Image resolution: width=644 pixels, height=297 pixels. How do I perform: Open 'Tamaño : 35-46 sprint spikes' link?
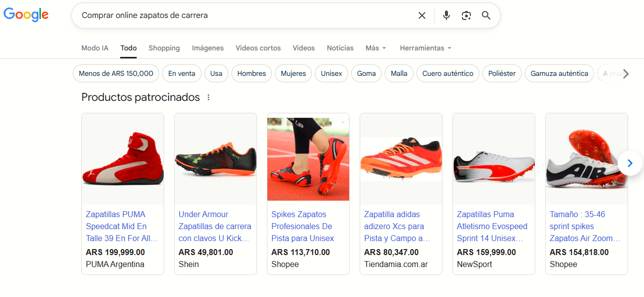click(585, 226)
